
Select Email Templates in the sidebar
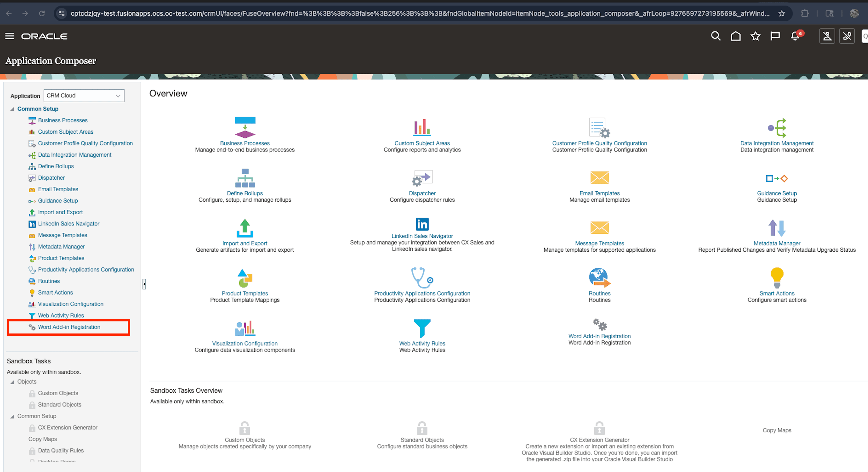click(x=58, y=189)
